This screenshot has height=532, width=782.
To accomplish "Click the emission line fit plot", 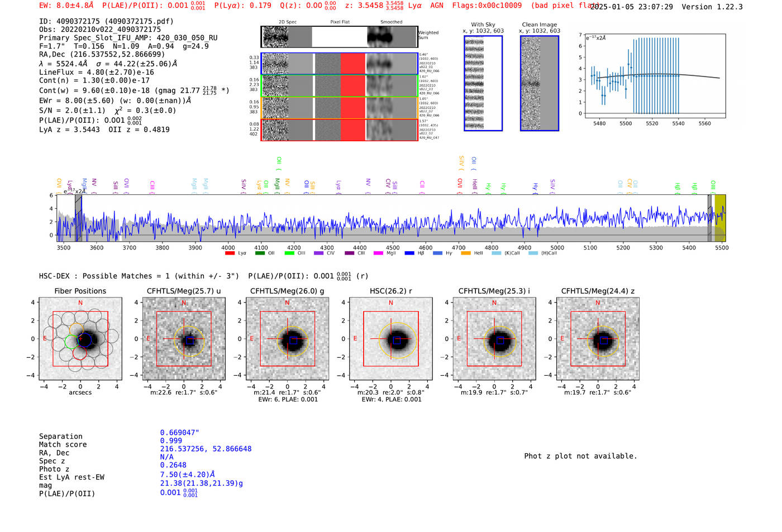I will pyautogui.click(x=656, y=76).
